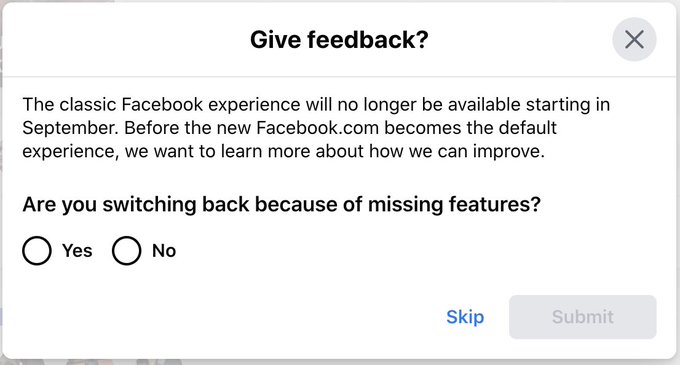
Task: Click the missing features question text
Action: (x=281, y=204)
